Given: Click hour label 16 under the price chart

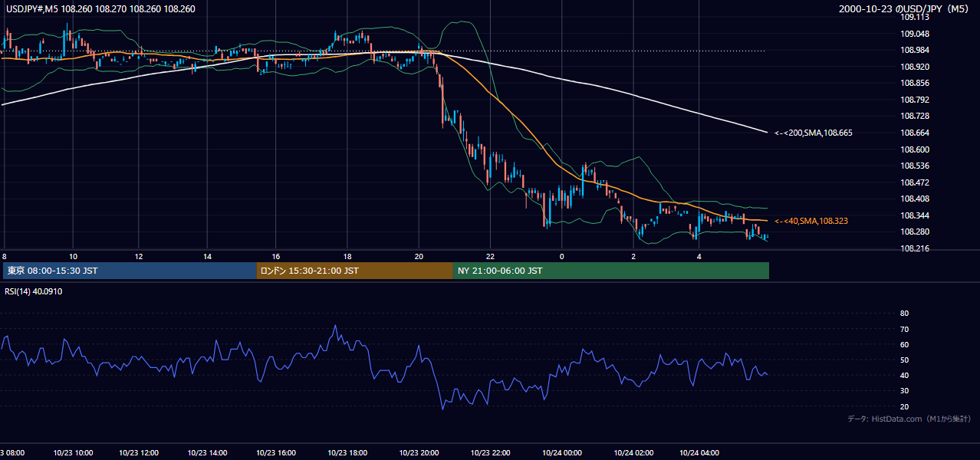Looking at the screenshot, I should point(276,256).
